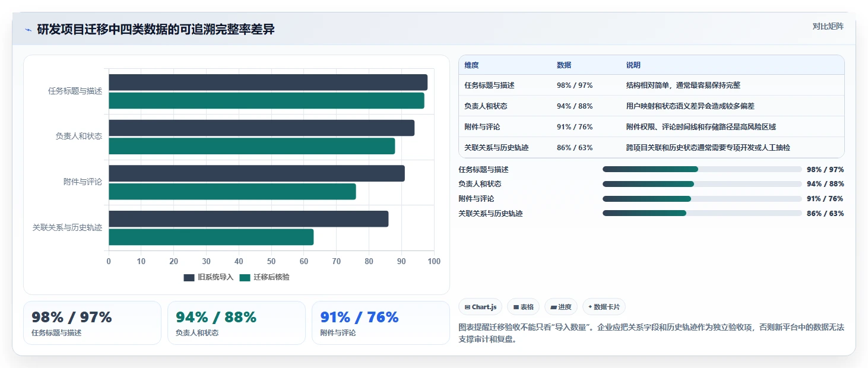Click progress value 98% / 97% on right
Screen dimensions: 868x368
[825, 170]
